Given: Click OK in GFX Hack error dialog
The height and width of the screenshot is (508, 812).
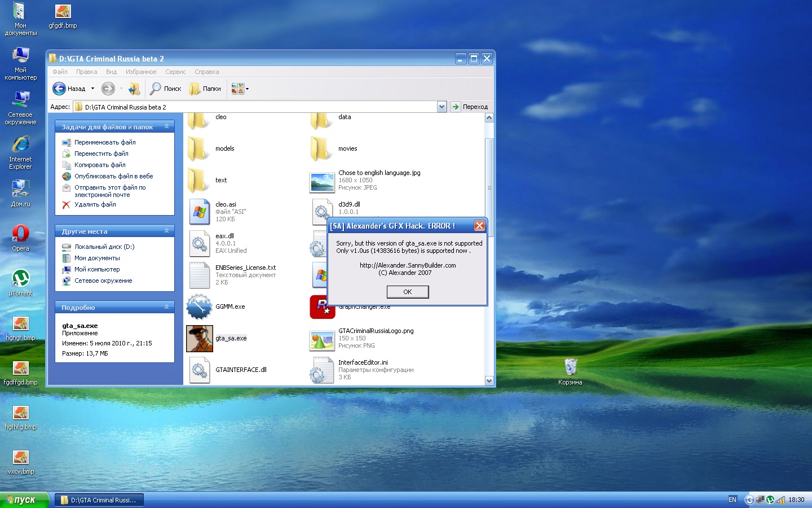Looking at the screenshot, I should [408, 292].
